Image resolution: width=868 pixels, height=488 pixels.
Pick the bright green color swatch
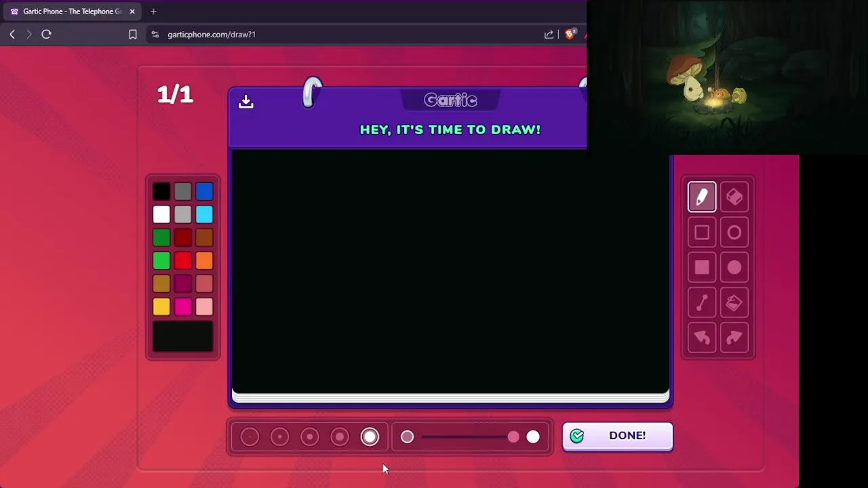(x=161, y=261)
